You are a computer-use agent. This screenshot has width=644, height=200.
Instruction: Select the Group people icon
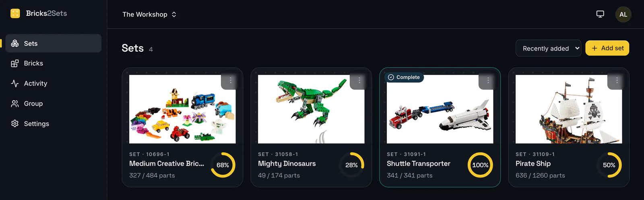point(15,104)
